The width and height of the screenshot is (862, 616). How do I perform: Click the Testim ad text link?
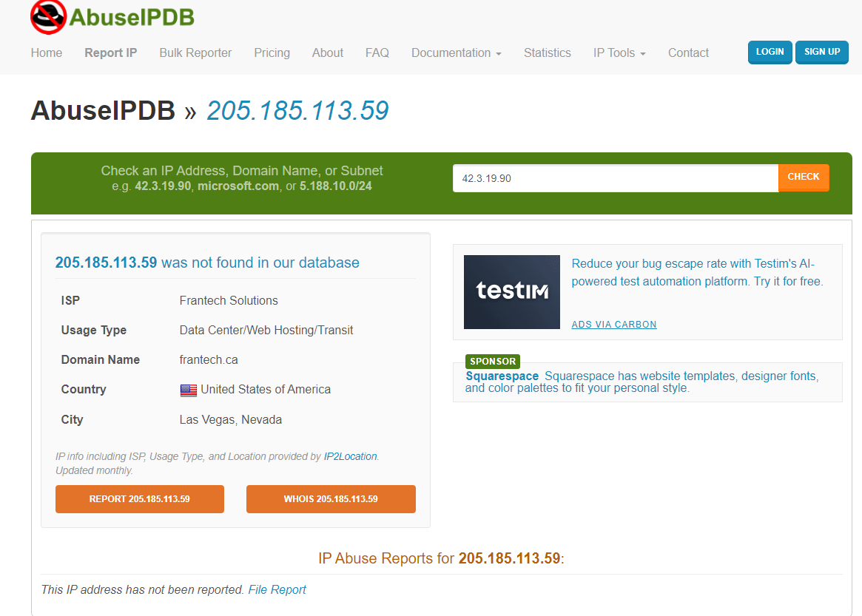point(697,273)
